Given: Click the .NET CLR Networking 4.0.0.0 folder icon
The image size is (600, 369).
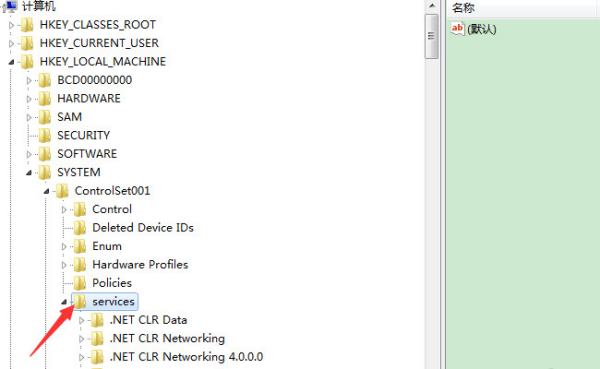Looking at the screenshot, I should point(97,357).
